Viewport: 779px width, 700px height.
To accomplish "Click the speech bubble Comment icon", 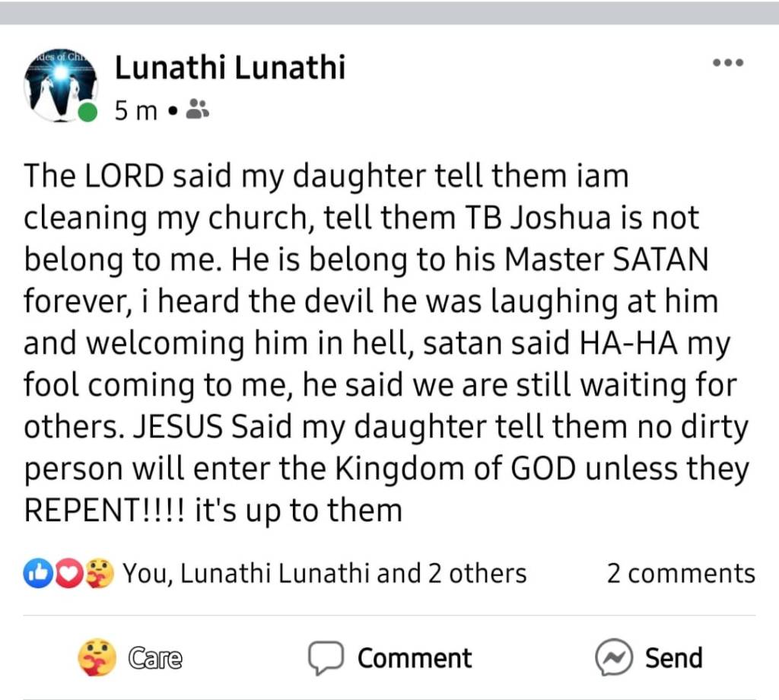I will click(x=325, y=657).
